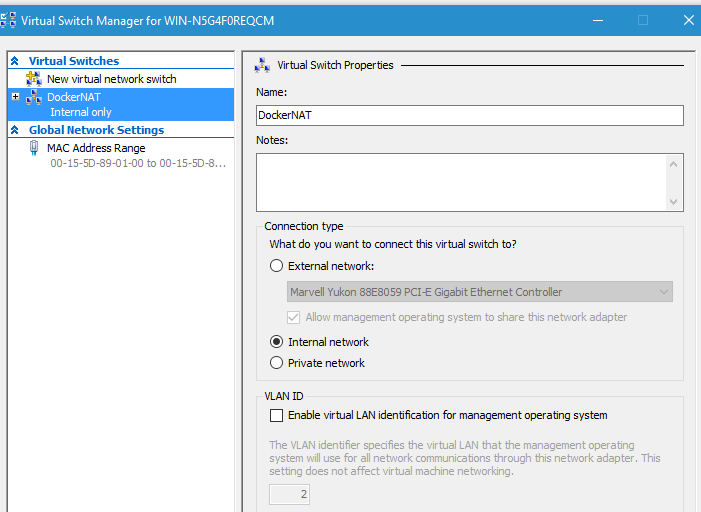Screen dimensions: 701x512
Task: Click the Virtual Switch Manager title bar icon
Action: pyautogui.click(x=10, y=21)
